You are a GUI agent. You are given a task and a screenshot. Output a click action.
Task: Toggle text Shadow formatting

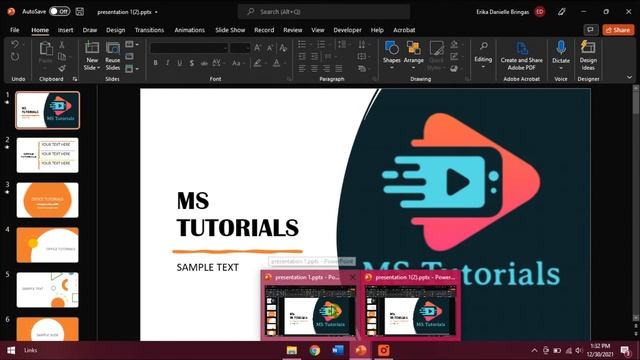[x=192, y=63]
